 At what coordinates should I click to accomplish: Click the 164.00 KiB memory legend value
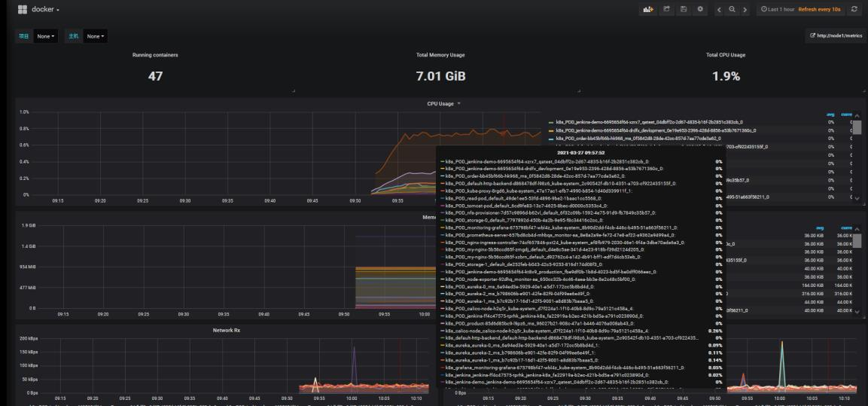pyautogui.click(x=814, y=285)
